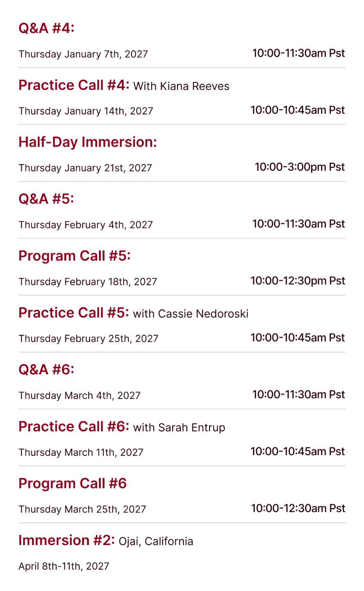Select the 'with Cassie Nedoroski' text
Screen dimensions: 364x591
pyautogui.click(x=191, y=314)
